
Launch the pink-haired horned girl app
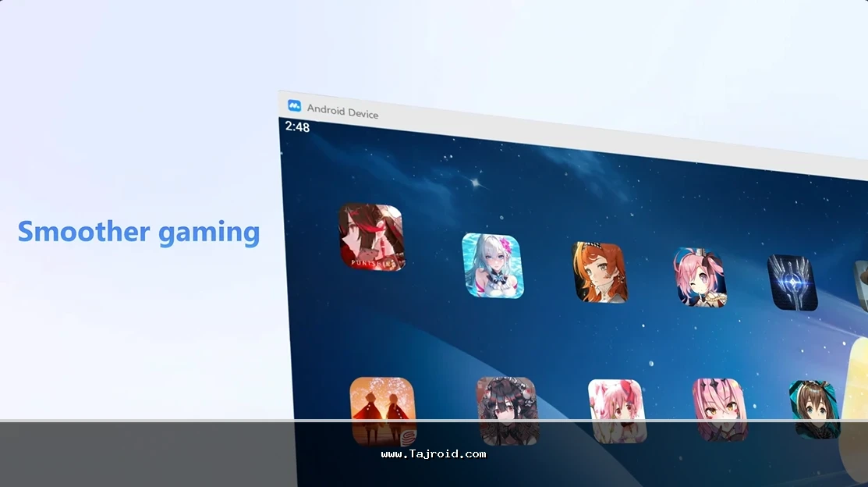719,410
